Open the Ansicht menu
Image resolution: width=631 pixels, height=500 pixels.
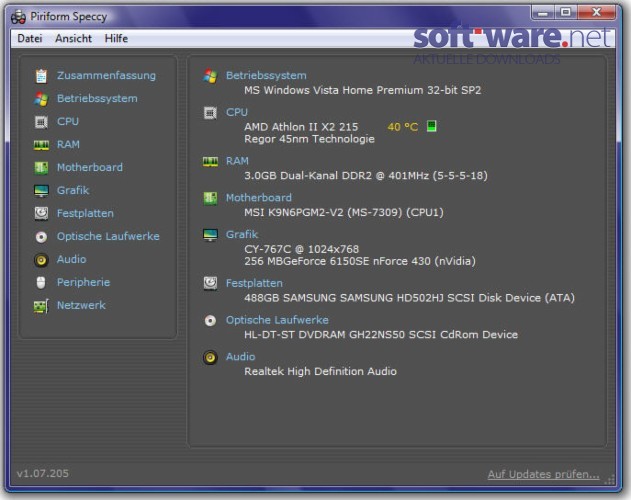tap(73, 39)
